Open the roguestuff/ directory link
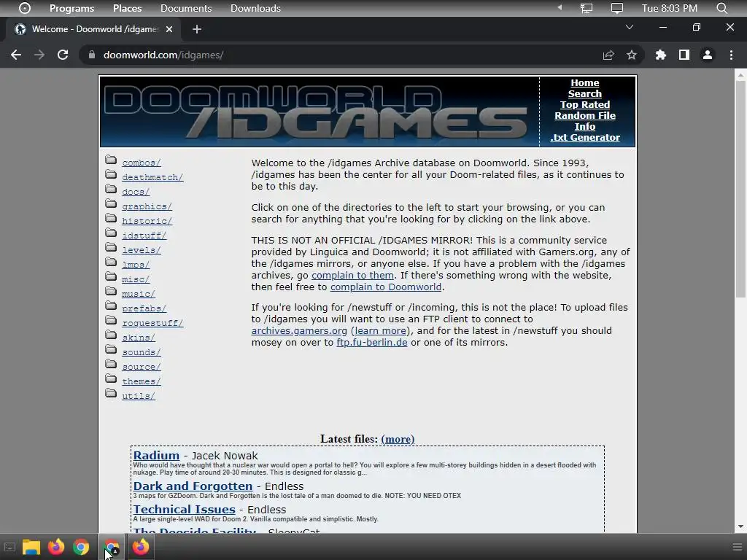The image size is (747, 560). coord(152,323)
